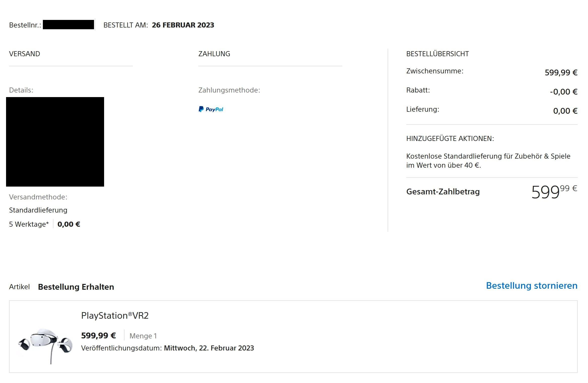This screenshot has height=383, width=588.
Task: Click the order date 26 FEBRUAR 2023
Action: (x=183, y=25)
